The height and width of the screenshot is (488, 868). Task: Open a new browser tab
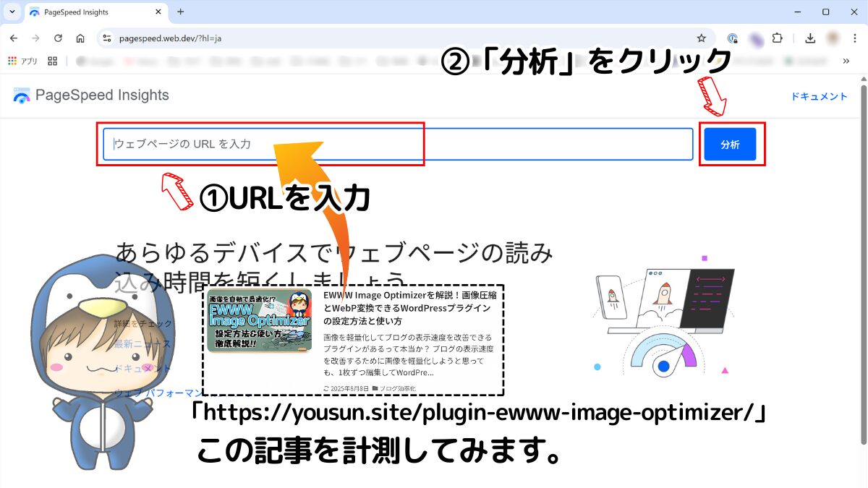[x=181, y=12]
